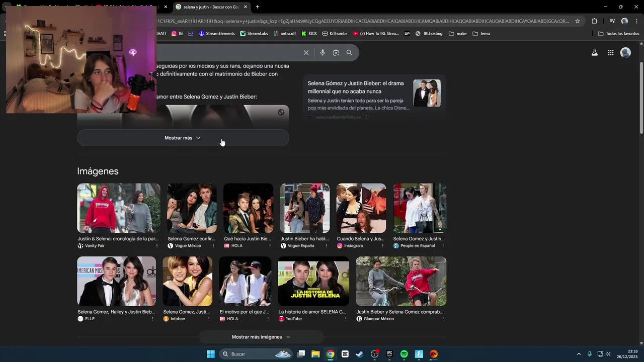Open Selena Gomez, Hailey y Justin ELLE result

(116, 312)
